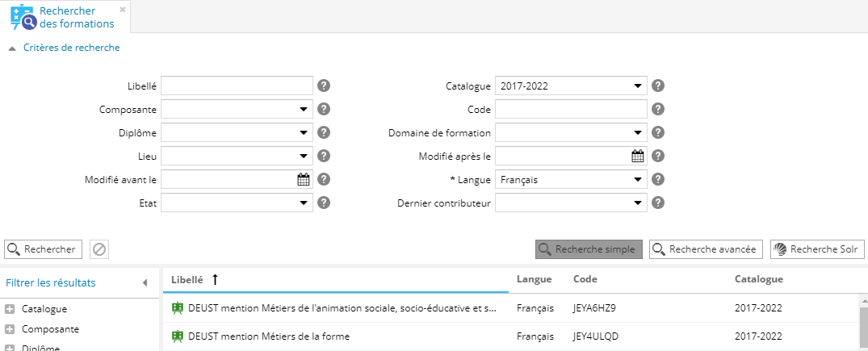
Task: Sort results by Libellé column header
Action: (187, 279)
